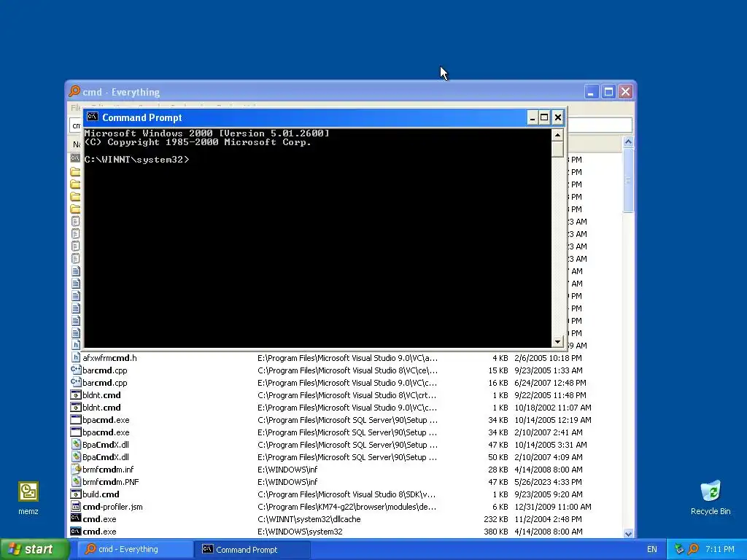Viewport: 747px width, 560px height.
Task: Select the afxwfrmcmd.h file icon
Action: click(76, 357)
